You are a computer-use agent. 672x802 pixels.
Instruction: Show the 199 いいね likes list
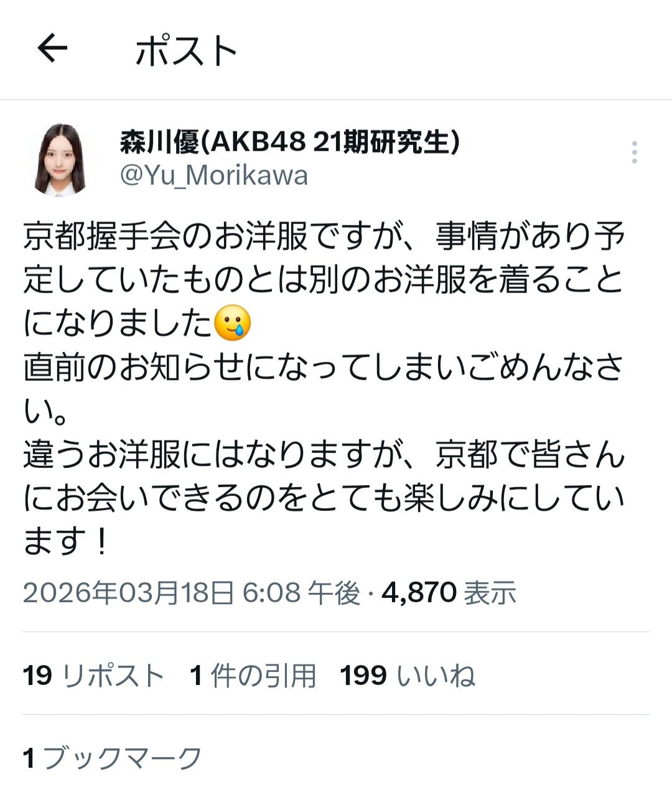[408, 675]
